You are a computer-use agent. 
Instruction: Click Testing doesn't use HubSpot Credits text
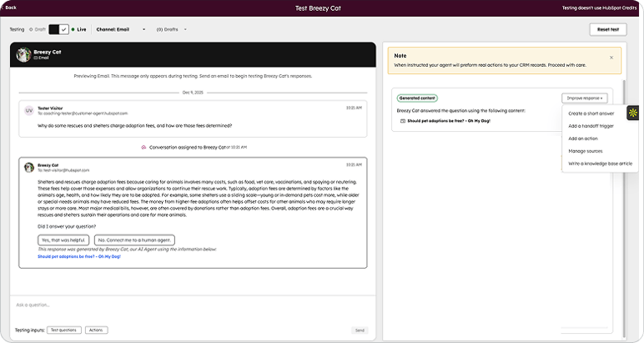[x=599, y=8]
